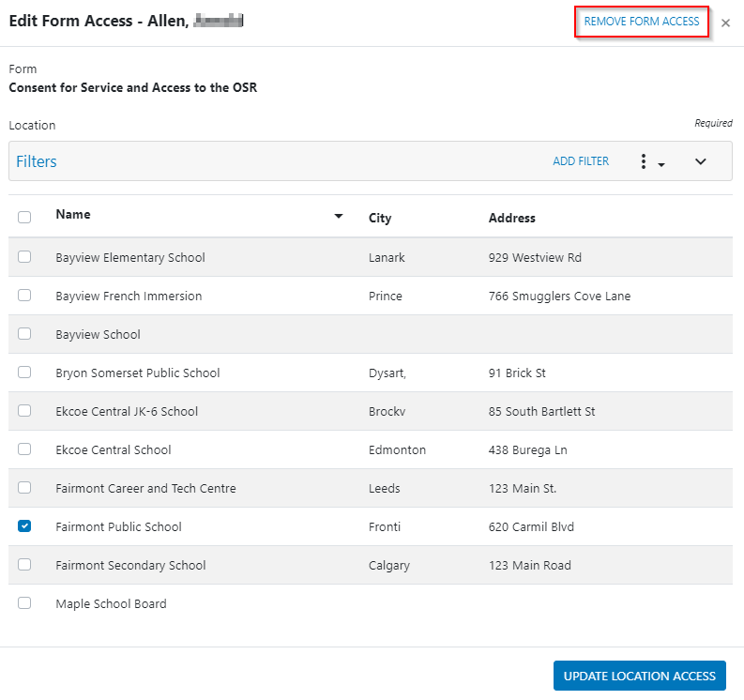The height and width of the screenshot is (700, 744).
Task: Click the Prince city cell
Action: pos(386,297)
